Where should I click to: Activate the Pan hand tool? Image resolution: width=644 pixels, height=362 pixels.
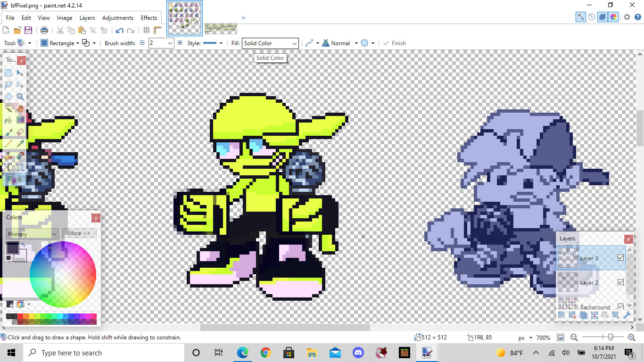pyautogui.click(x=20, y=108)
